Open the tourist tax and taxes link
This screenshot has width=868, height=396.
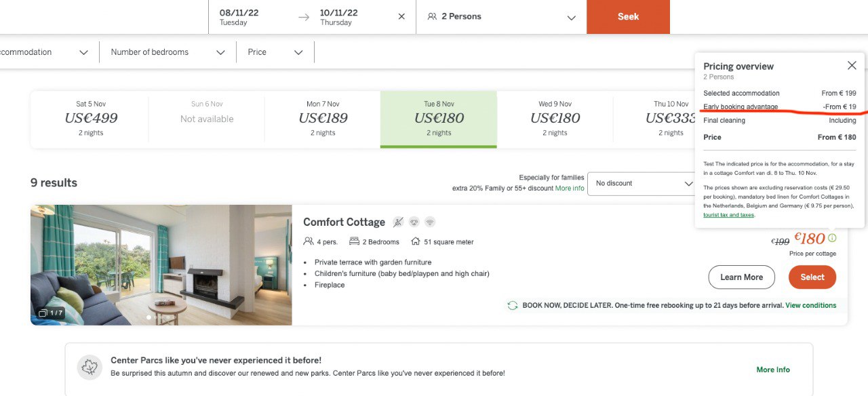[x=728, y=215]
